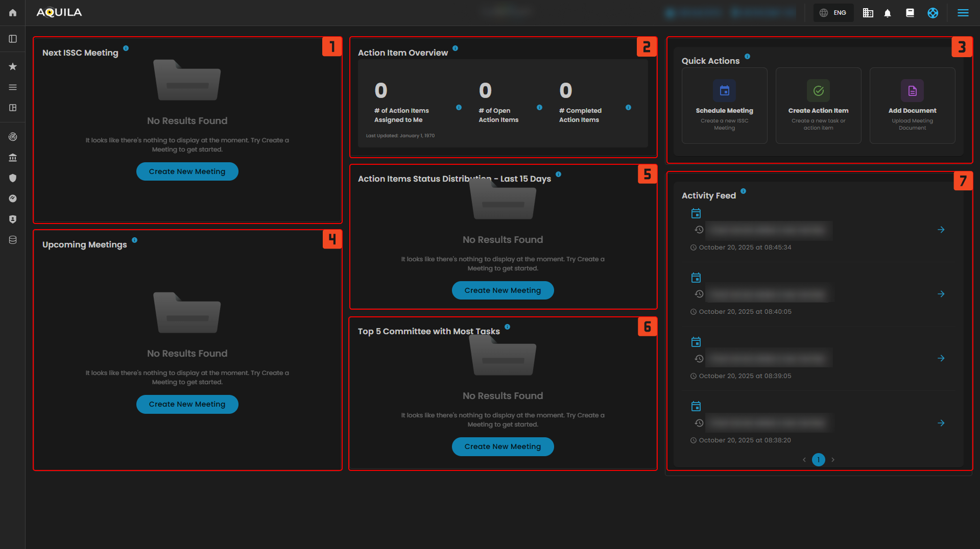
Task: Open the radar icon in the sidebar
Action: coord(13,137)
